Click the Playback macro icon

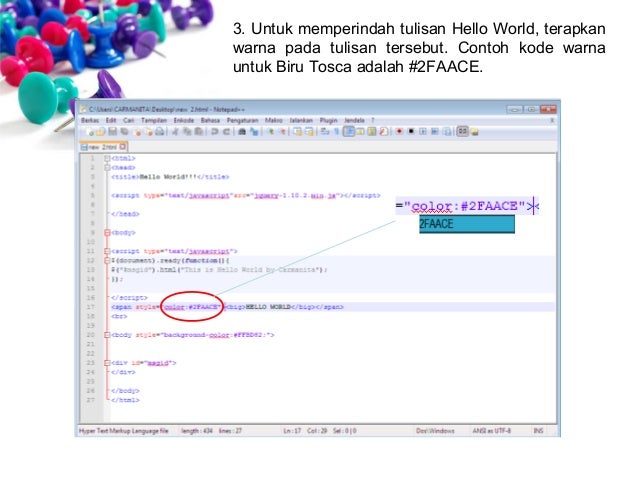tap(423, 131)
